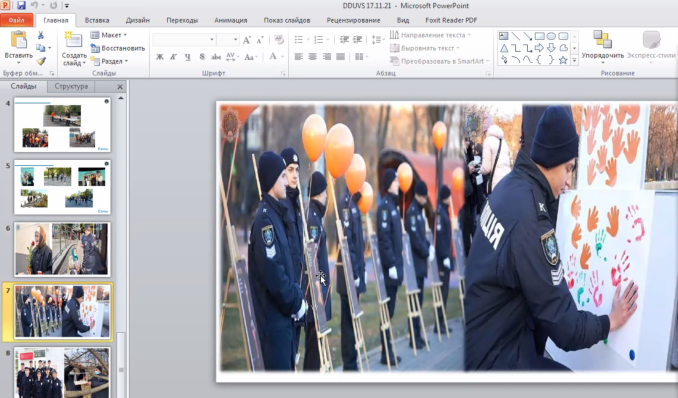
Task: Expand the shapes gallery More arrow
Action: pos(575,61)
